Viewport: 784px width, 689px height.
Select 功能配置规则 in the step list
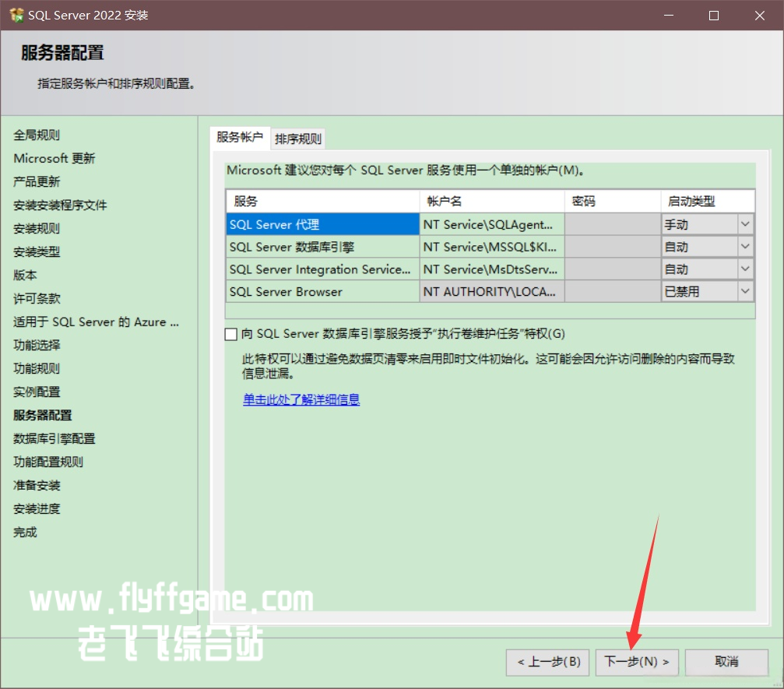(48, 462)
